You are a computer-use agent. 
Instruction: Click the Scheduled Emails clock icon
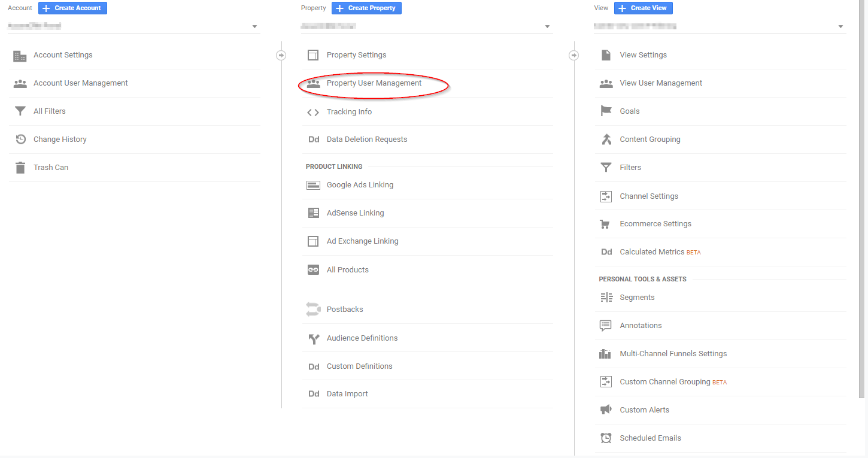point(606,438)
